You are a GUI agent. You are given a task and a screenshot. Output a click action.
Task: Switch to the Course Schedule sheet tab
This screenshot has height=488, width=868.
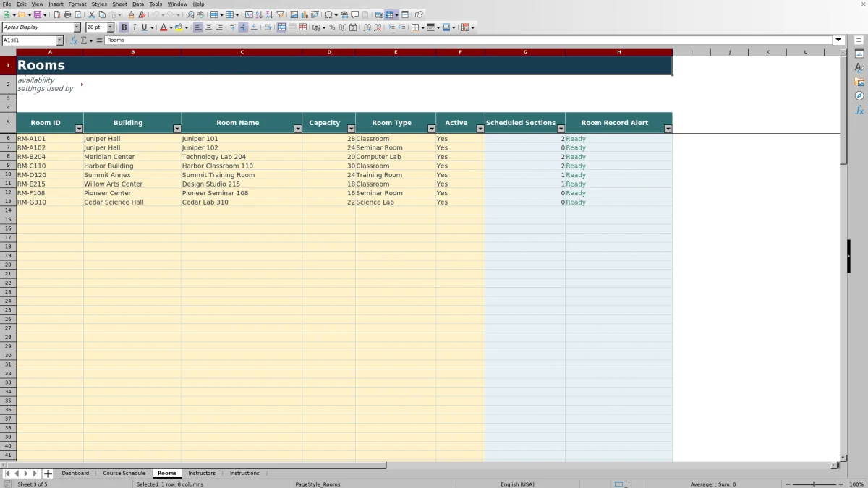[124, 474]
